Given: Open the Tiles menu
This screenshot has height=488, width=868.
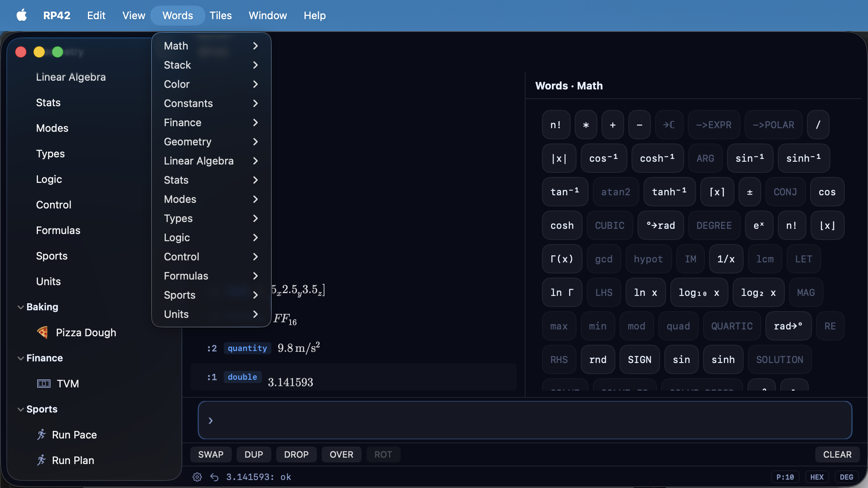Looking at the screenshot, I should pos(221,16).
